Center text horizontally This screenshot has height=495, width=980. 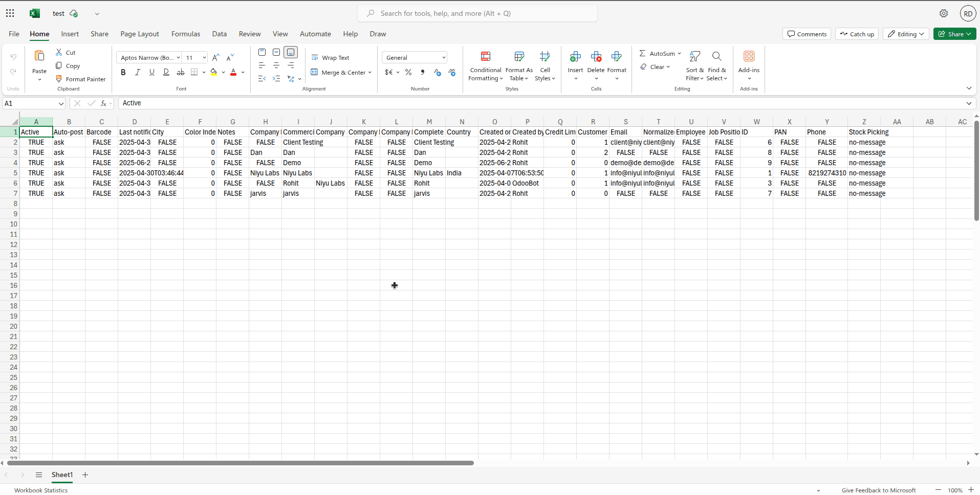pos(276,65)
